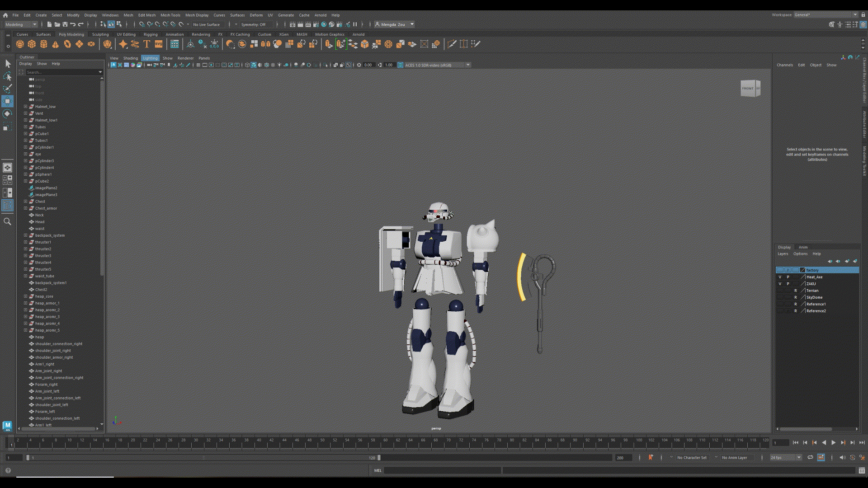Viewport: 868px width, 488px height.
Task: Expand the backpack_system node in Outliner
Action: click(x=26, y=235)
